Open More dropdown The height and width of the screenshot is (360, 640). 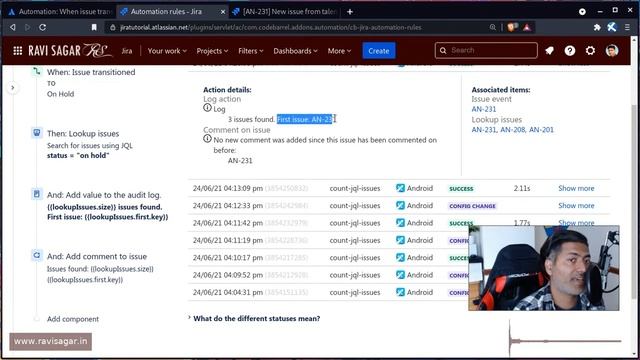coord(339,51)
